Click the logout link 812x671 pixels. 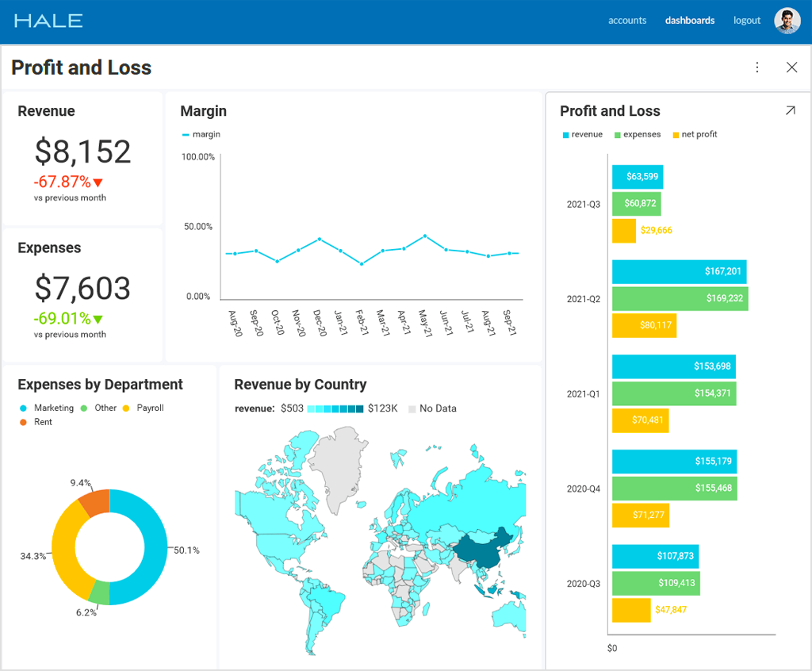point(746,21)
